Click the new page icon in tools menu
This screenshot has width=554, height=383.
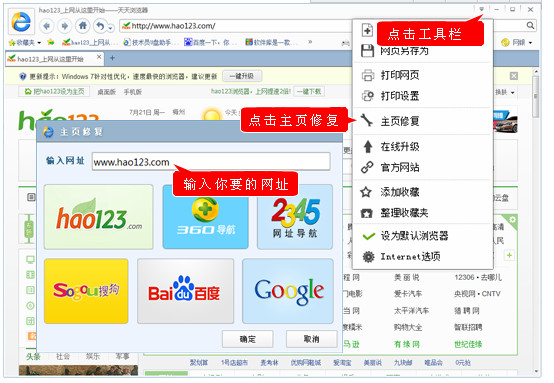point(367,30)
